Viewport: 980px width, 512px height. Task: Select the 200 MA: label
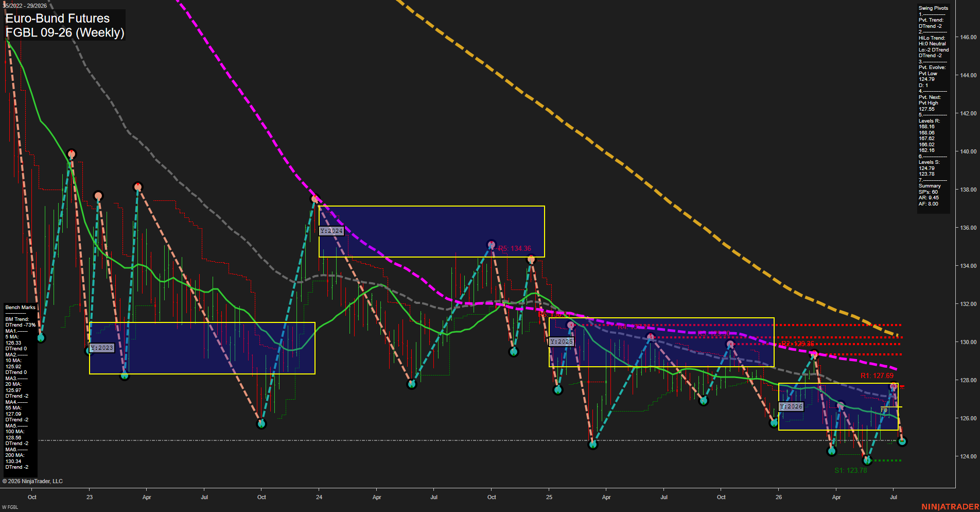point(15,455)
